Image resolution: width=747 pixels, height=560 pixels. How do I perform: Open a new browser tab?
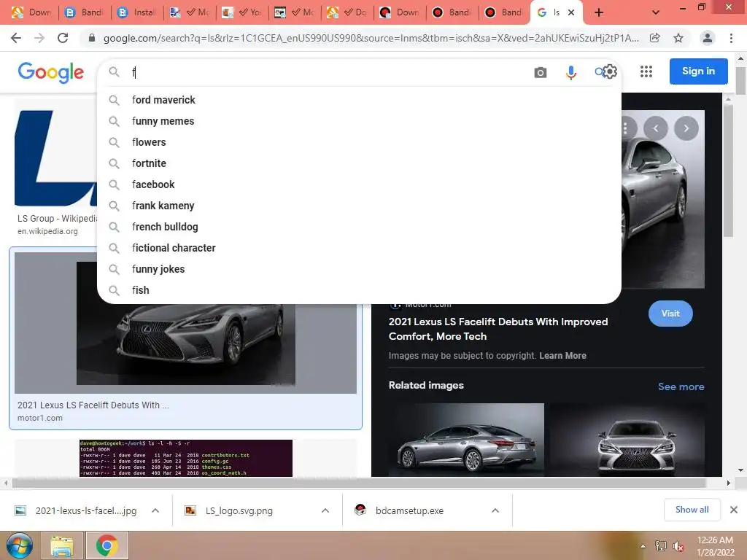point(599,13)
